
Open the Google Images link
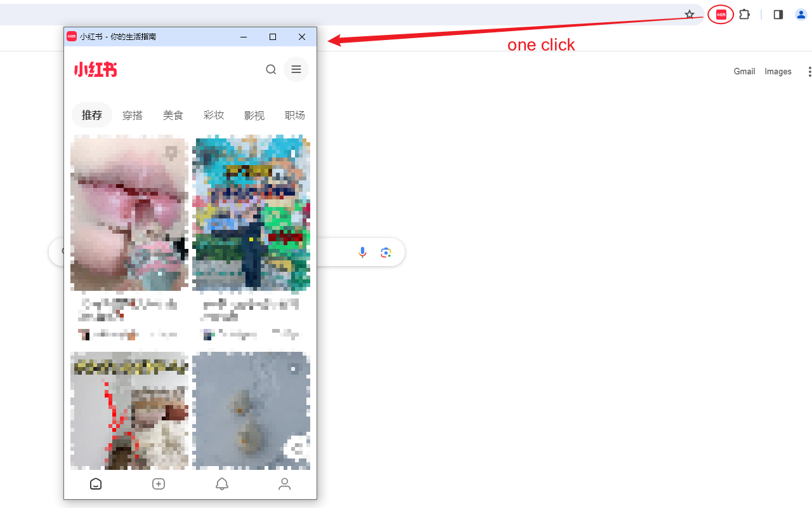pyautogui.click(x=778, y=72)
